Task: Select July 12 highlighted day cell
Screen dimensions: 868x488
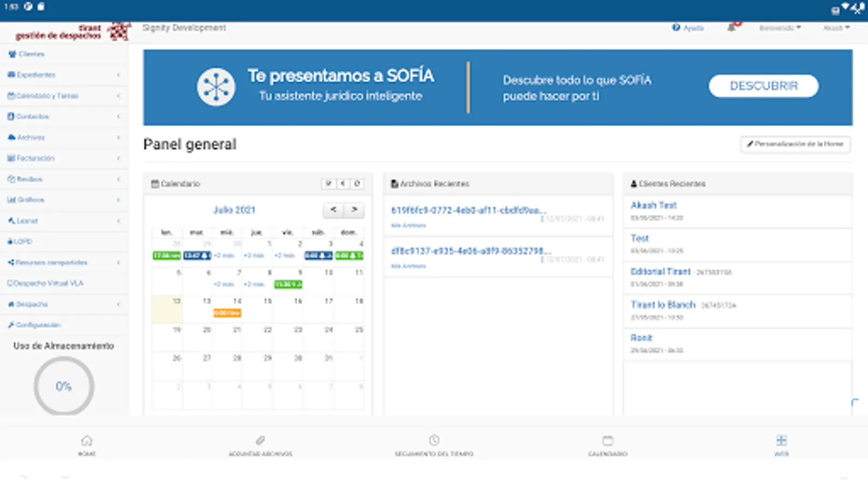Action: tap(167, 310)
